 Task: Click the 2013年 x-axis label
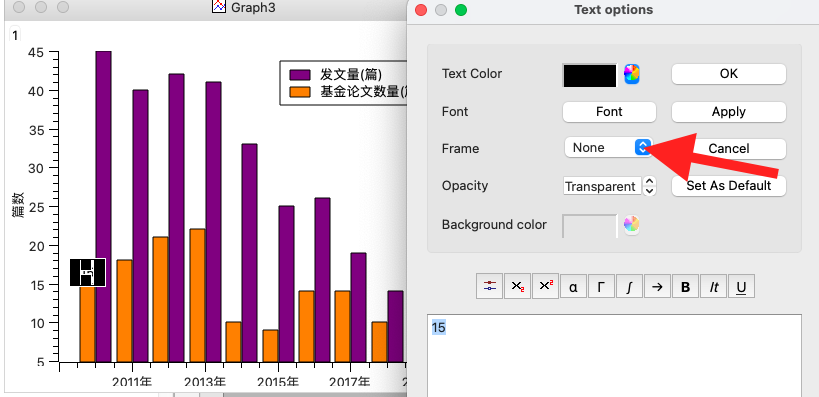(205, 382)
